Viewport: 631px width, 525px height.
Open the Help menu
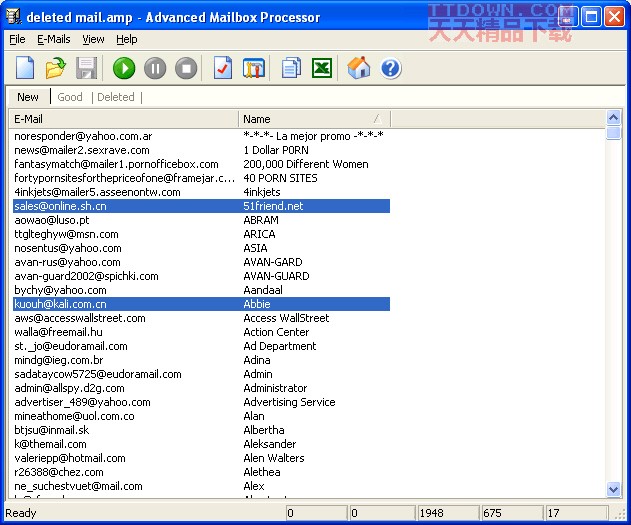(x=127, y=39)
